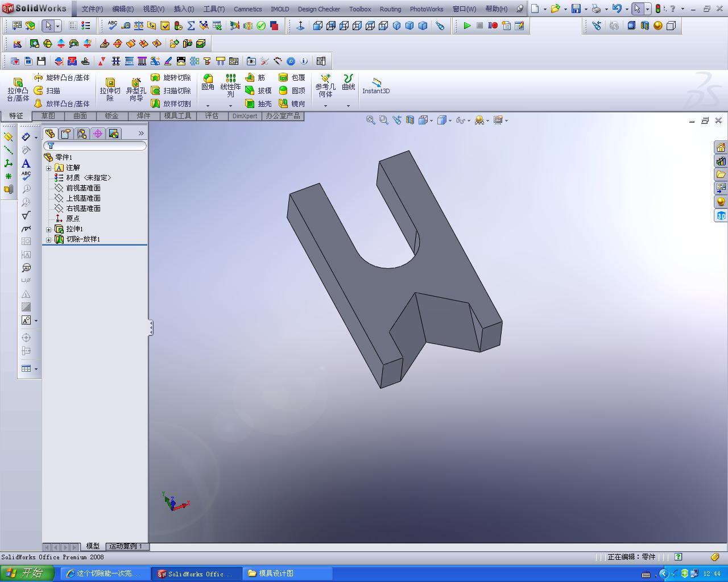The width and height of the screenshot is (728, 582).
Task: Select the 拉伸凸台/基体 extrude boss tool
Action: 18,90
